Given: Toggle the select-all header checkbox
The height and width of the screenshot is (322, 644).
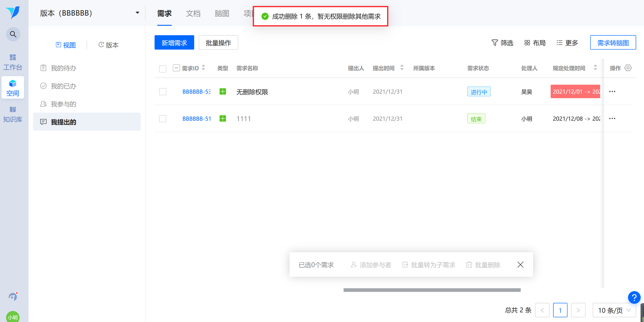Looking at the screenshot, I should click(163, 69).
